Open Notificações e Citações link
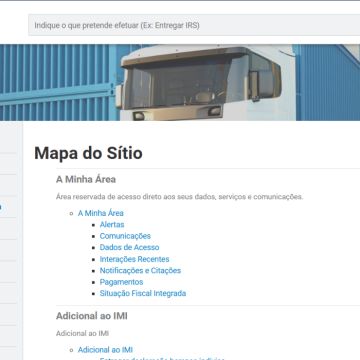The image size is (360, 360). tap(140, 270)
